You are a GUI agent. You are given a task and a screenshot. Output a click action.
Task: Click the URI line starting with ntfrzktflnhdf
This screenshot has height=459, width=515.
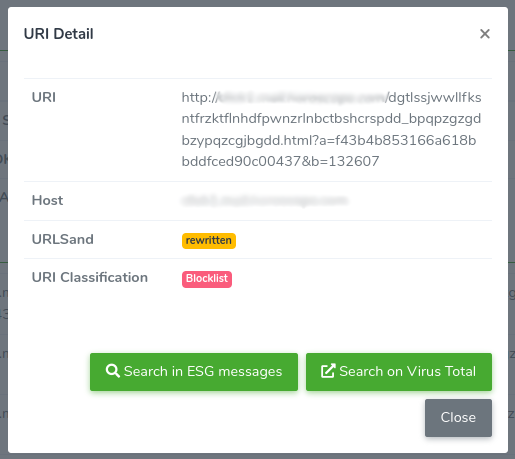point(331,119)
